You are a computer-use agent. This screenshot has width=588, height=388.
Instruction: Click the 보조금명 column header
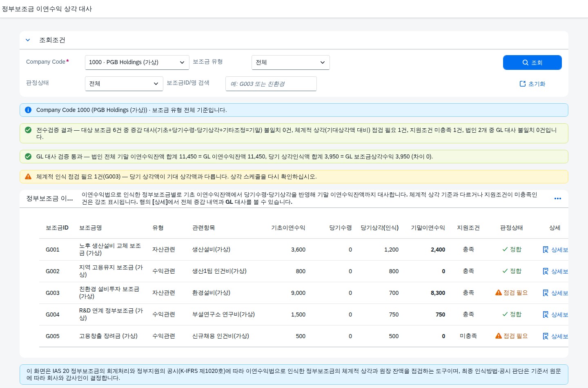coord(91,228)
